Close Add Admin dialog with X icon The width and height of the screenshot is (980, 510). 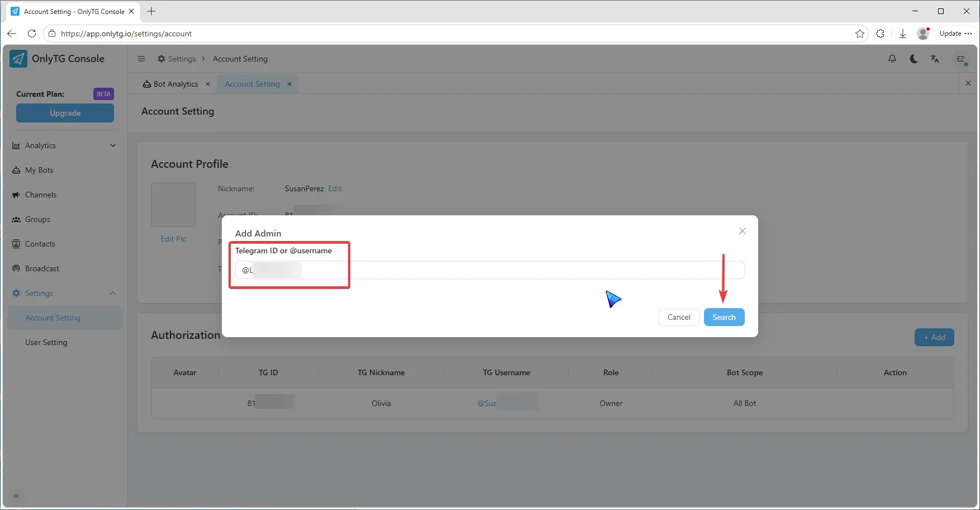[742, 231]
